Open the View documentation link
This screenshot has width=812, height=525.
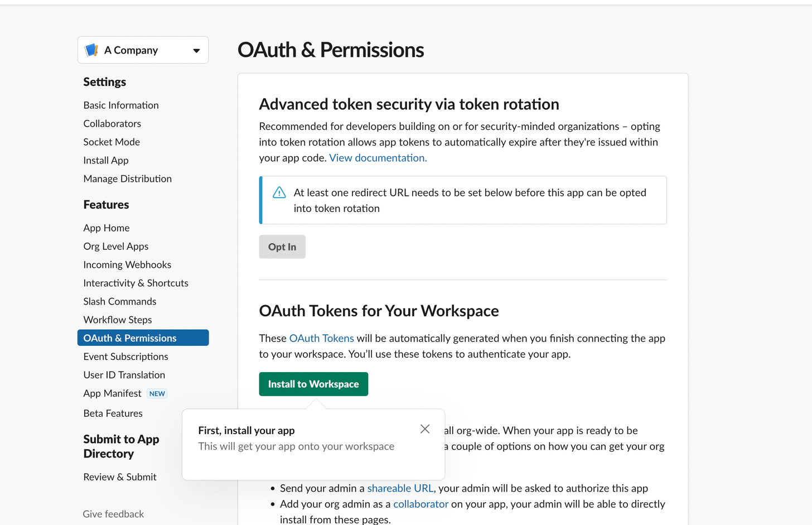point(378,158)
